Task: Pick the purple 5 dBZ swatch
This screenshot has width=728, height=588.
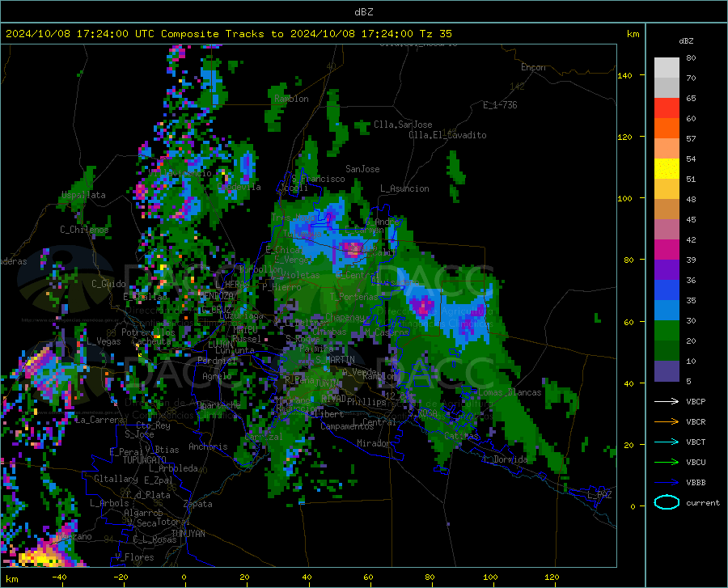Action: pos(667,371)
